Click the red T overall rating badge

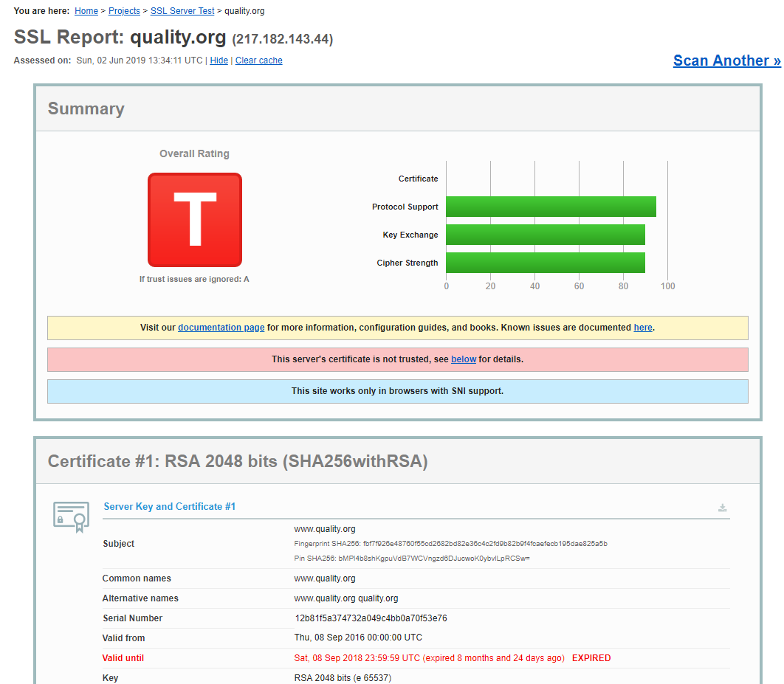194,219
